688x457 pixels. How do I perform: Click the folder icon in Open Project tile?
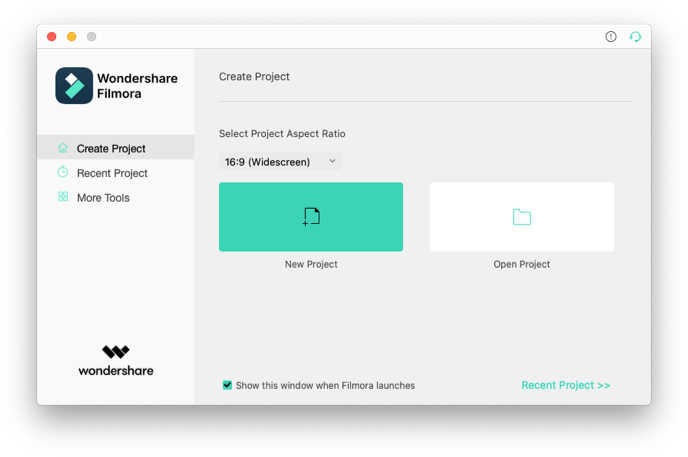pyautogui.click(x=522, y=217)
